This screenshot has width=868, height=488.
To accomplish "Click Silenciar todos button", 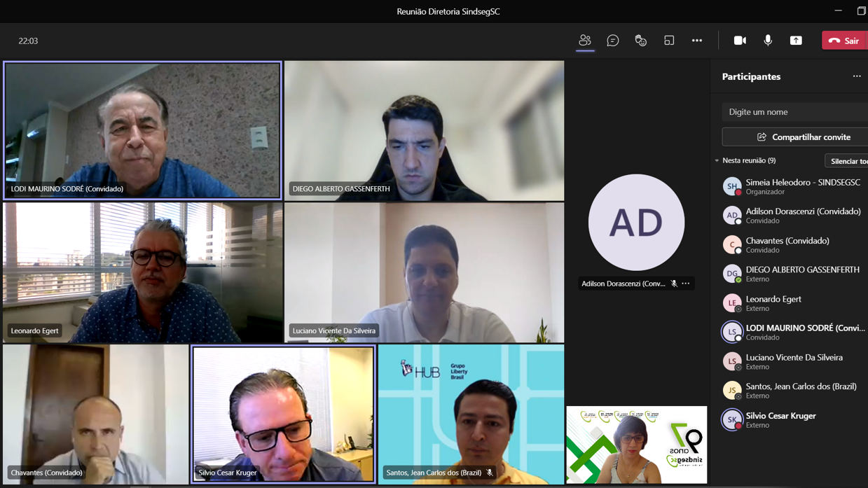I will [846, 161].
